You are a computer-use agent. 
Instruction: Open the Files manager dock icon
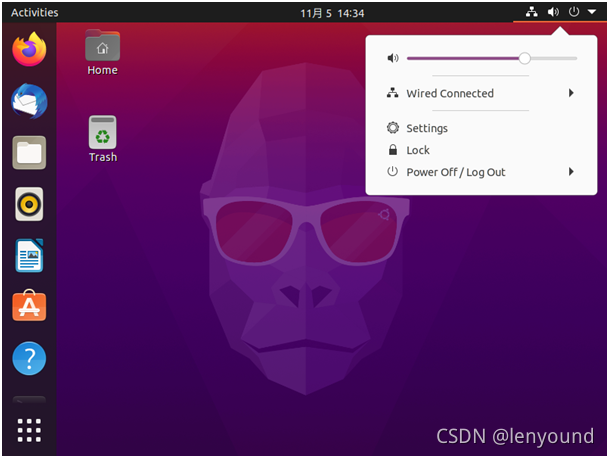(x=29, y=153)
